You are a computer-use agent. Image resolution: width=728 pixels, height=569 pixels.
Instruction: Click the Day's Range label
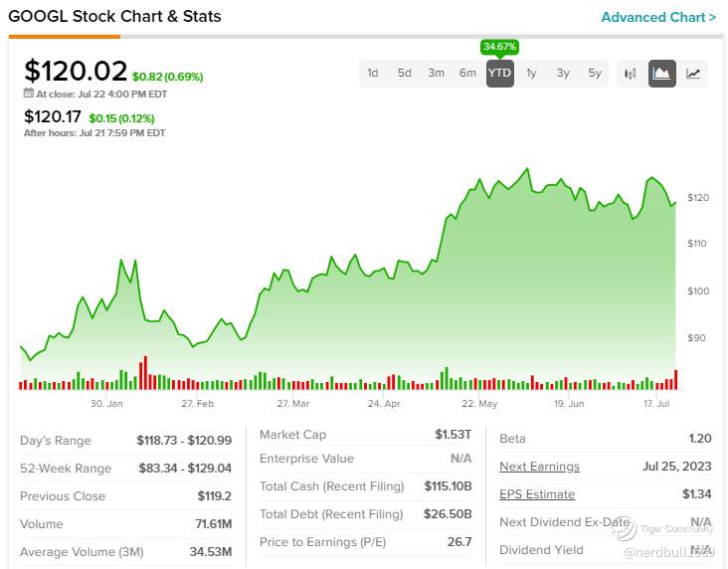point(56,441)
